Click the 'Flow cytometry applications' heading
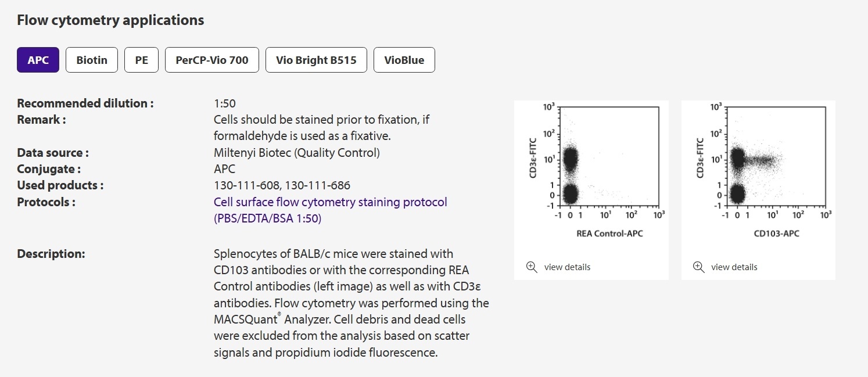Viewport: 868px width, 377px height. tap(110, 20)
